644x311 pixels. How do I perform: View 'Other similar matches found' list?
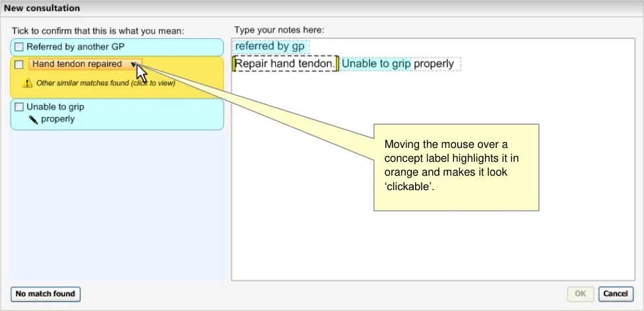click(x=105, y=83)
